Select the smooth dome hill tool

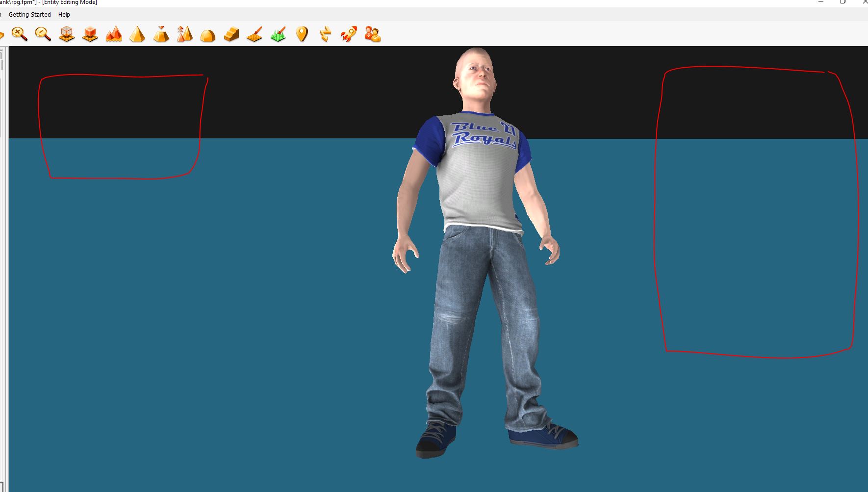pos(207,34)
